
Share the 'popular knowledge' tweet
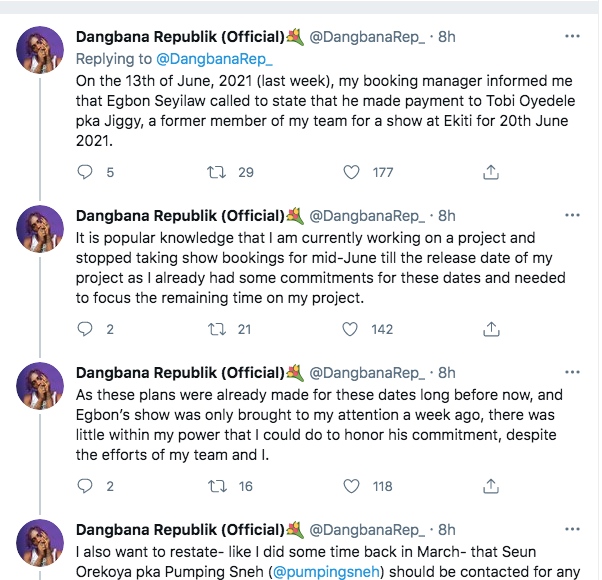[x=491, y=329]
